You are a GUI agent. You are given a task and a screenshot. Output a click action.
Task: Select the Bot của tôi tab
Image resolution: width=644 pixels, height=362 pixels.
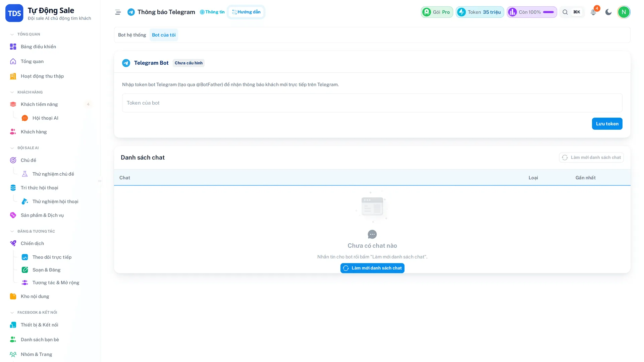164,35
